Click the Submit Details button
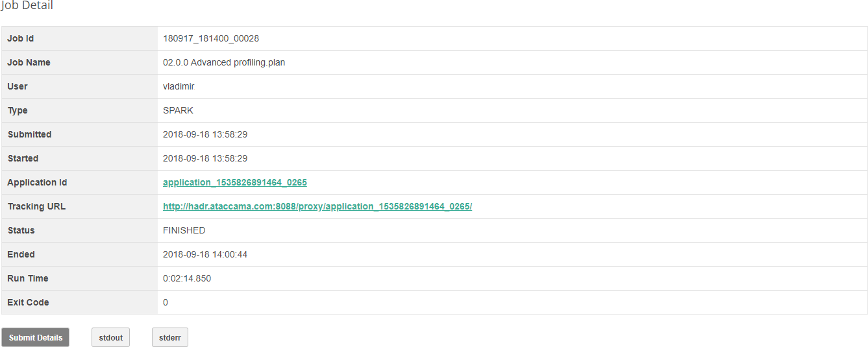The image size is (868, 347). click(x=36, y=337)
